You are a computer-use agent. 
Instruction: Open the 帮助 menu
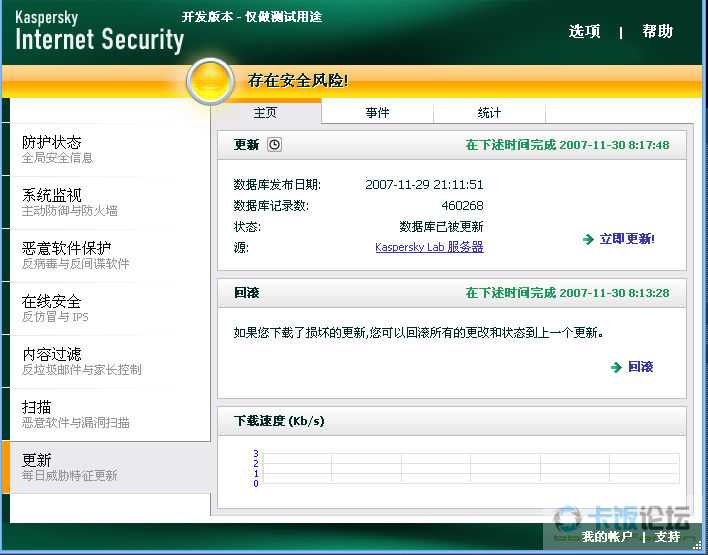(657, 31)
